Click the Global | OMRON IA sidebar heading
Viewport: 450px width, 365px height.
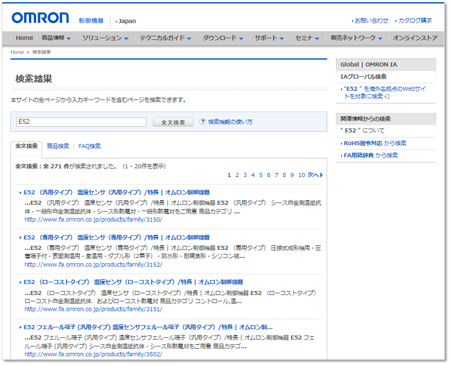[368, 64]
